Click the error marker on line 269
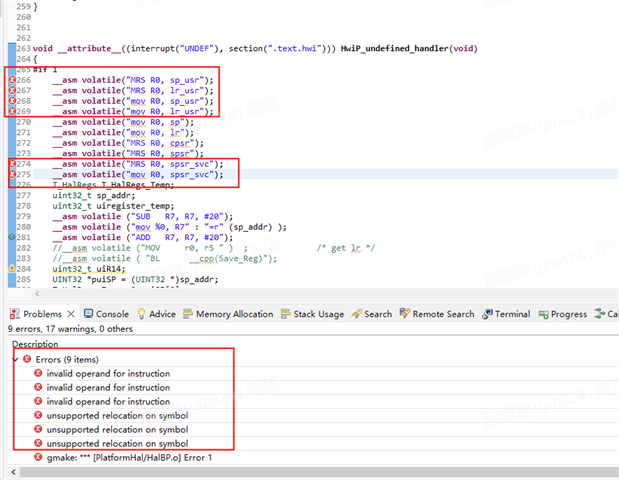This screenshot has height=480, width=619. click(12, 111)
